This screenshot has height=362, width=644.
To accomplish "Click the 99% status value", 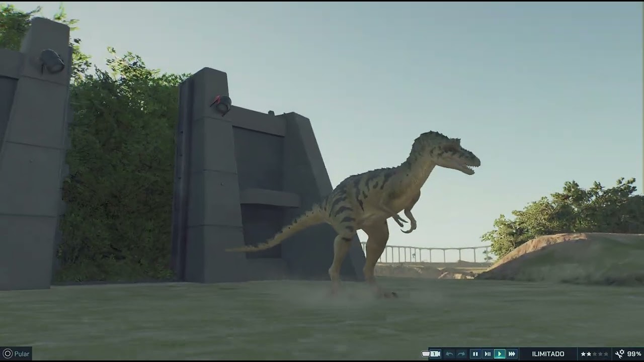I will (634, 354).
